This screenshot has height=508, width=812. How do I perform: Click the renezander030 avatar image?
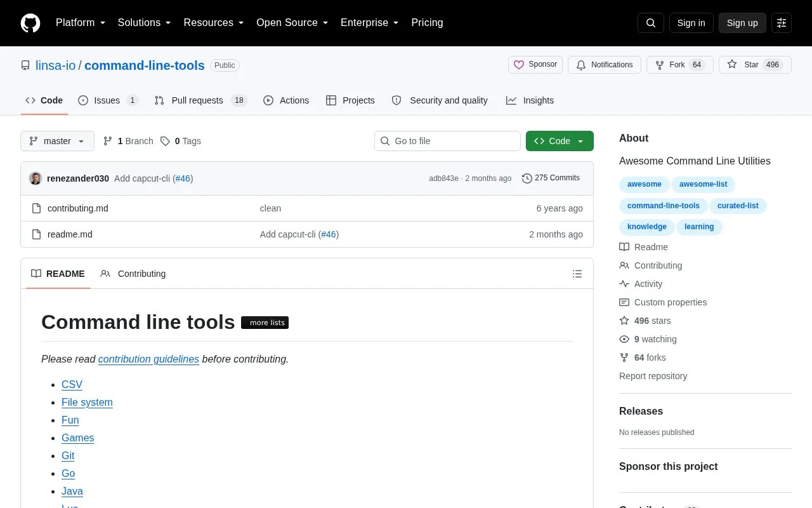[x=36, y=178]
